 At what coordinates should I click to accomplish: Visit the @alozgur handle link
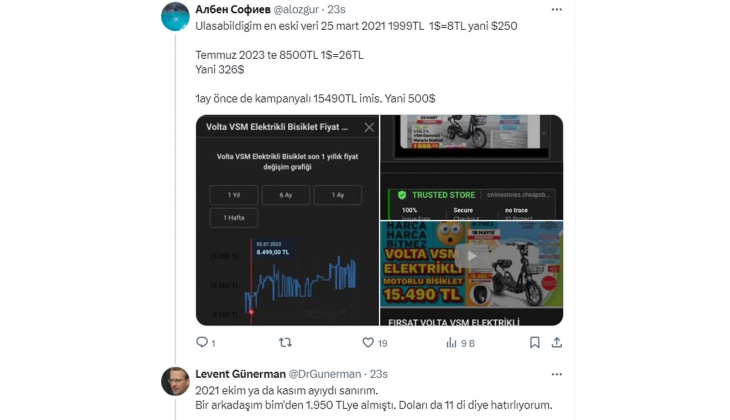(x=296, y=9)
